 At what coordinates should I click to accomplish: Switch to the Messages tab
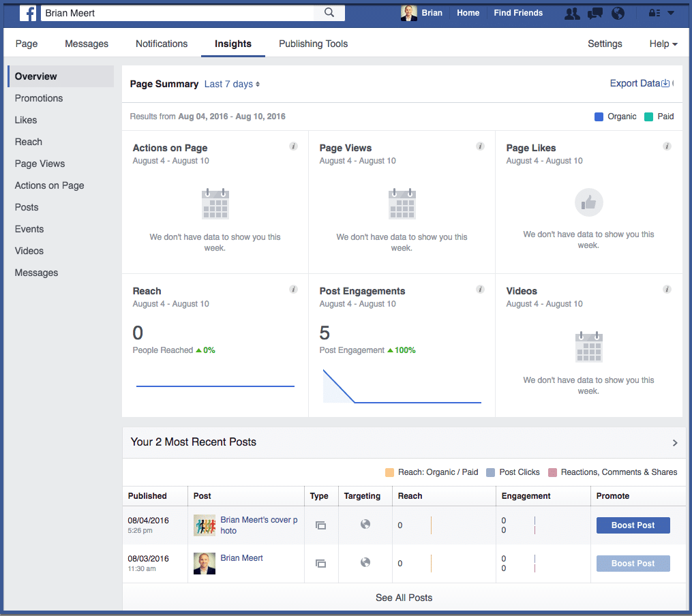click(x=87, y=44)
